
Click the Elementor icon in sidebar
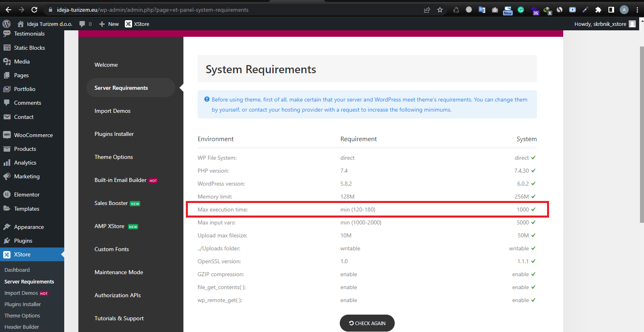click(x=7, y=195)
